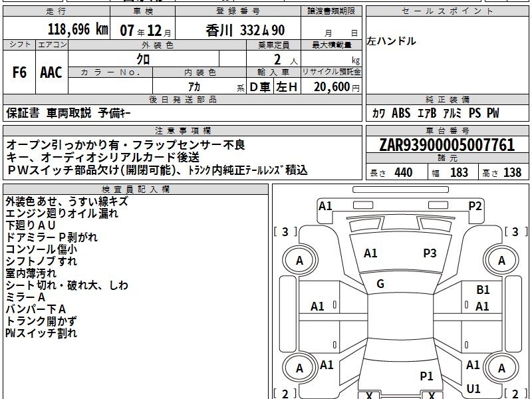Click the seating capacity 2人
Screen dimensions: 532x399
pos(285,60)
